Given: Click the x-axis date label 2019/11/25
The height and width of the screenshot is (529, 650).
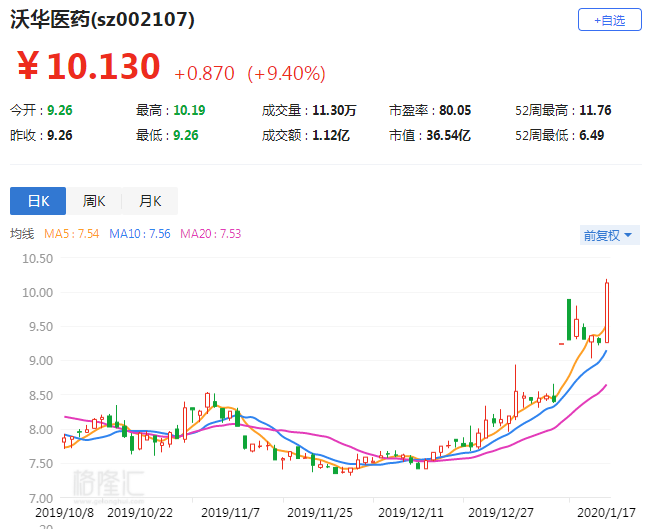Looking at the screenshot, I should [x=320, y=513].
